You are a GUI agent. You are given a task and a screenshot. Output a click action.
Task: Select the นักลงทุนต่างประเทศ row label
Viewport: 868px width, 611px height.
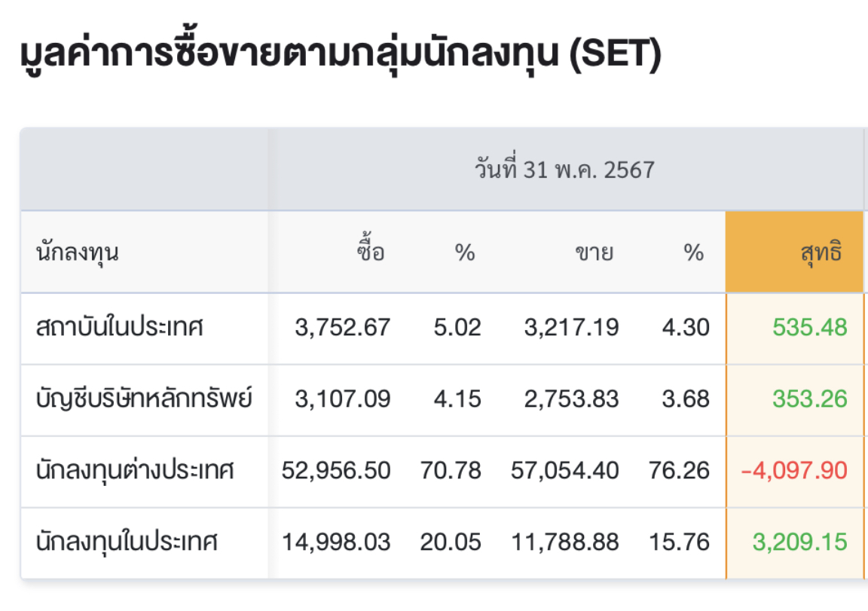tap(135, 470)
